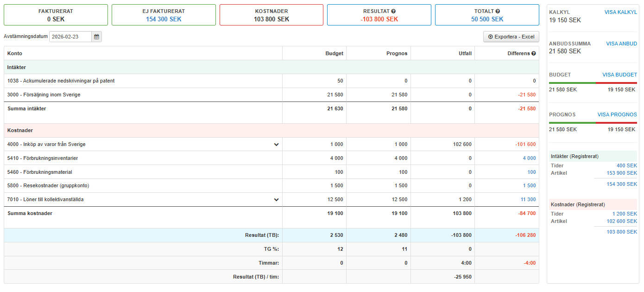Image resolution: width=644 pixels, height=292 pixels.
Task: Expand account 7010 Löner till kollektivanställda row
Action: coord(276,200)
